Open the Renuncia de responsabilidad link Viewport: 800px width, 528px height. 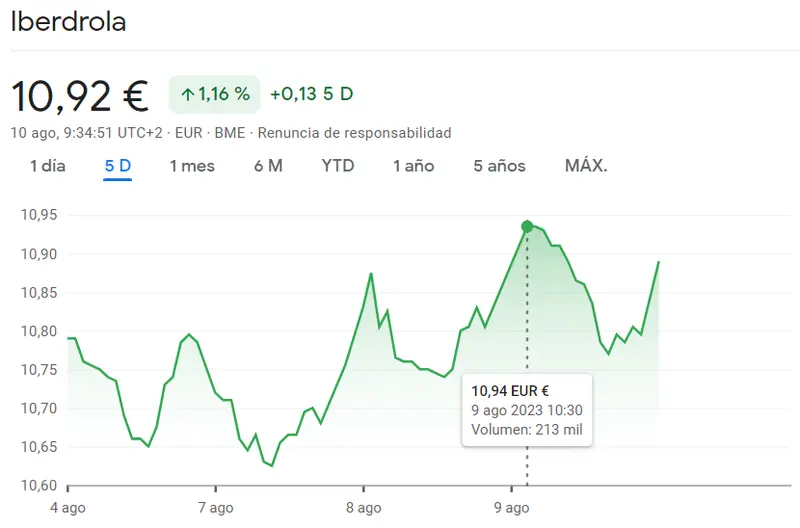[x=355, y=133]
